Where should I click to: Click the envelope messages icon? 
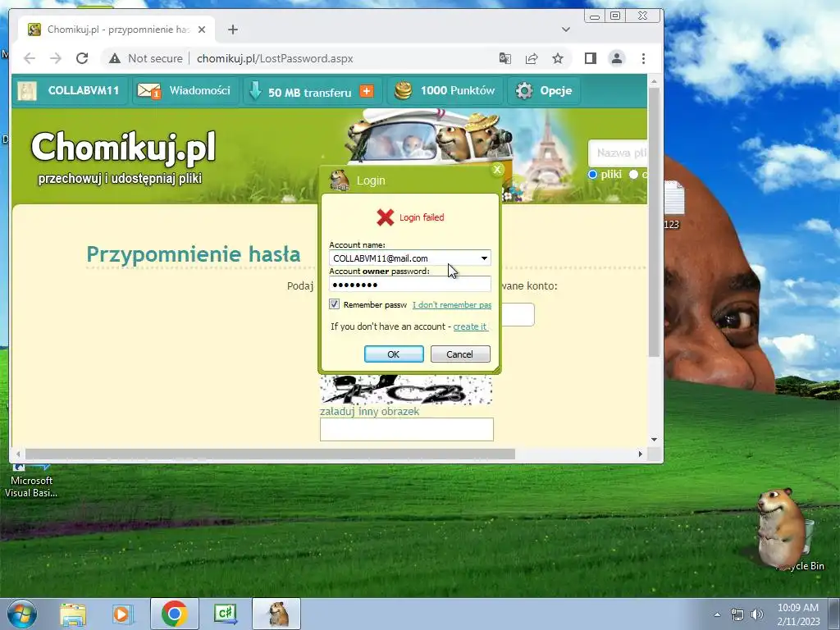149,91
